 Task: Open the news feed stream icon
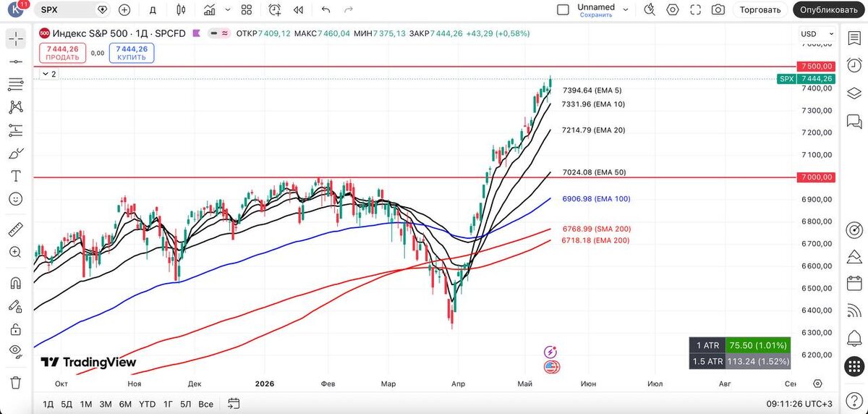854,312
